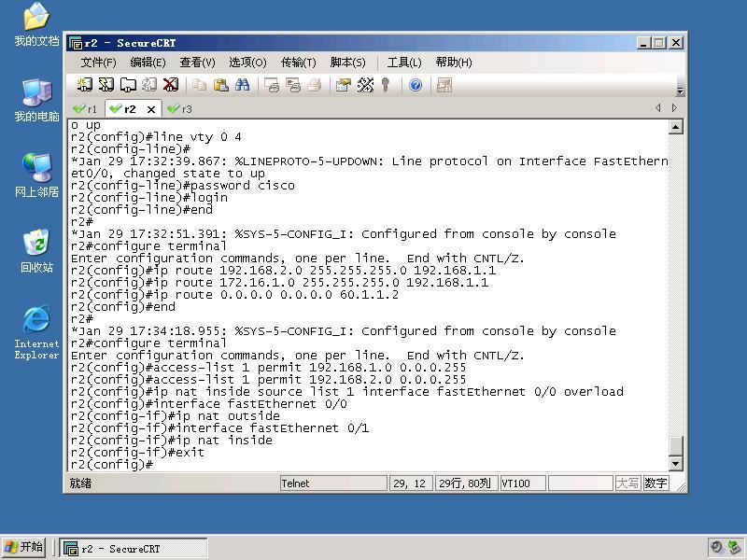Image resolution: width=747 pixels, height=560 pixels.
Task: Open the 脚本(S) menu
Action: point(347,63)
